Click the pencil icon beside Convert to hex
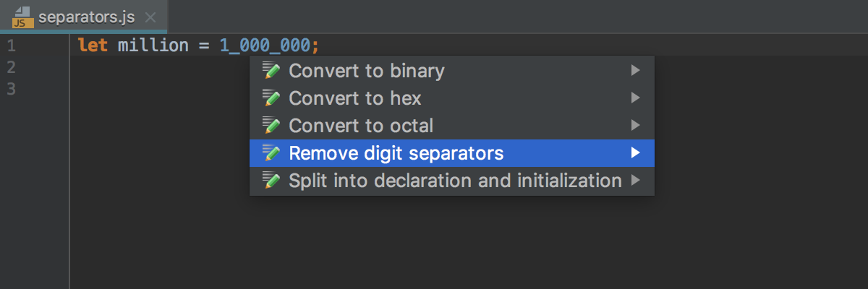The image size is (868, 289). click(x=272, y=98)
